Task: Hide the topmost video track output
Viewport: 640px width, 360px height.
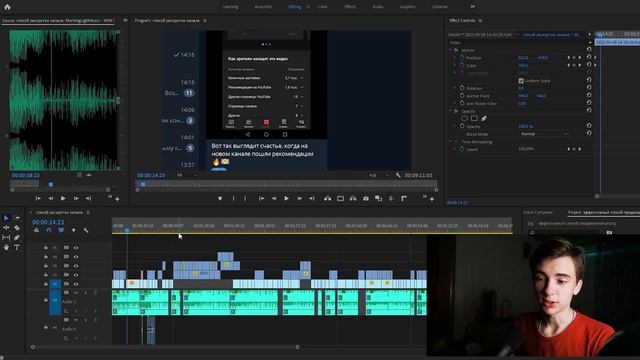Action: tap(76, 248)
